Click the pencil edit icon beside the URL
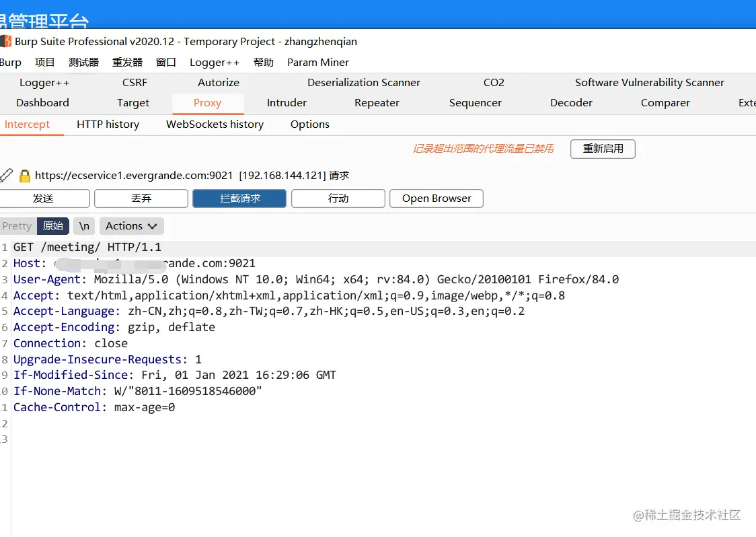The height and width of the screenshot is (537, 756). [x=6, y=175]
